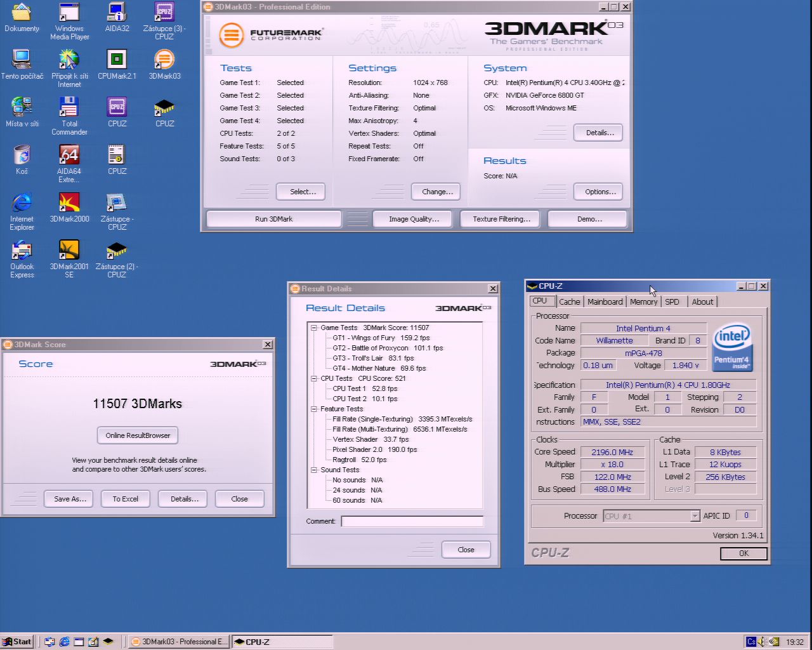Click Cs keyboard language indicator

tap(750, 642)
